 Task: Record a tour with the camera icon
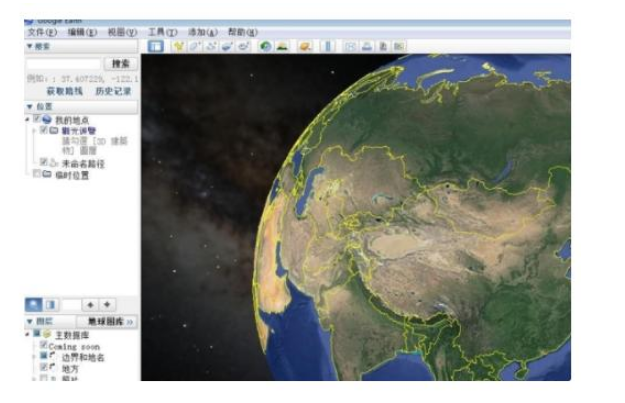coord(244,46)
